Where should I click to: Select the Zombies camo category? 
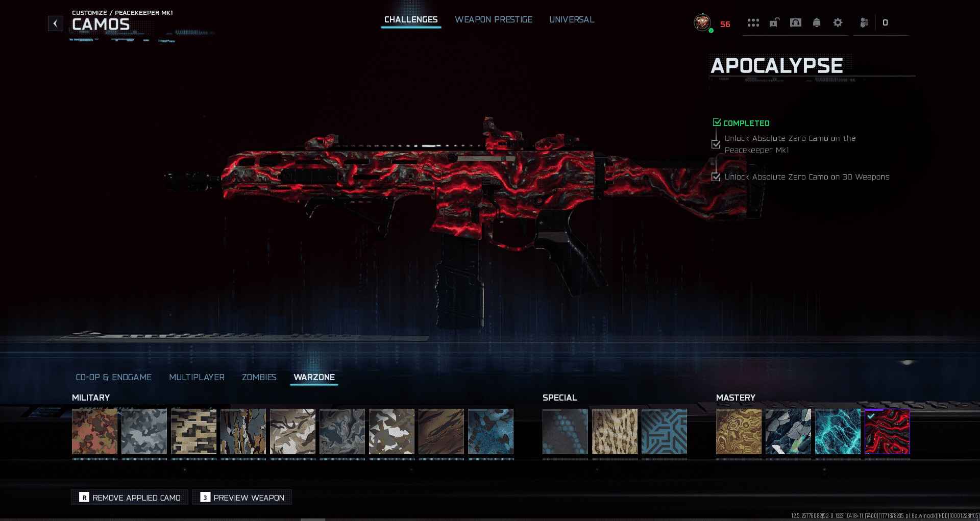[259, 377]
